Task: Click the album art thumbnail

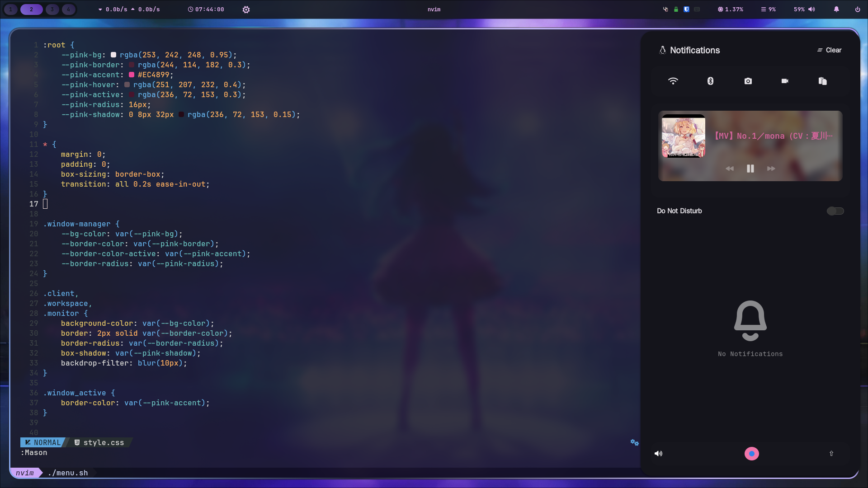Action: [x=684, y=136]
